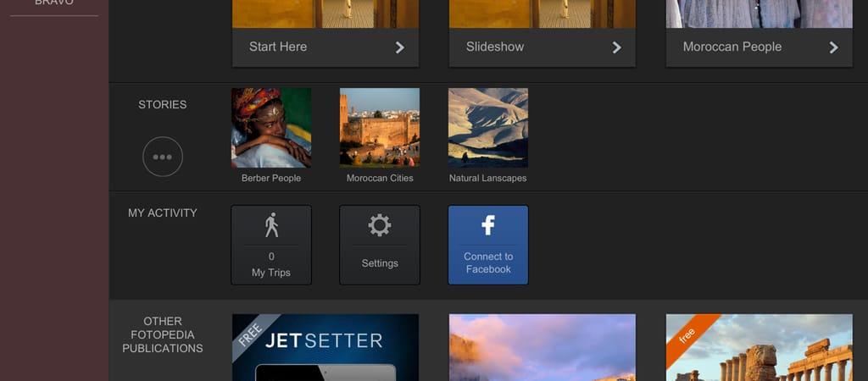Open the Berber People story thumbnail
The width and height of the screenshot is (868, 381).
pos(271,128)
